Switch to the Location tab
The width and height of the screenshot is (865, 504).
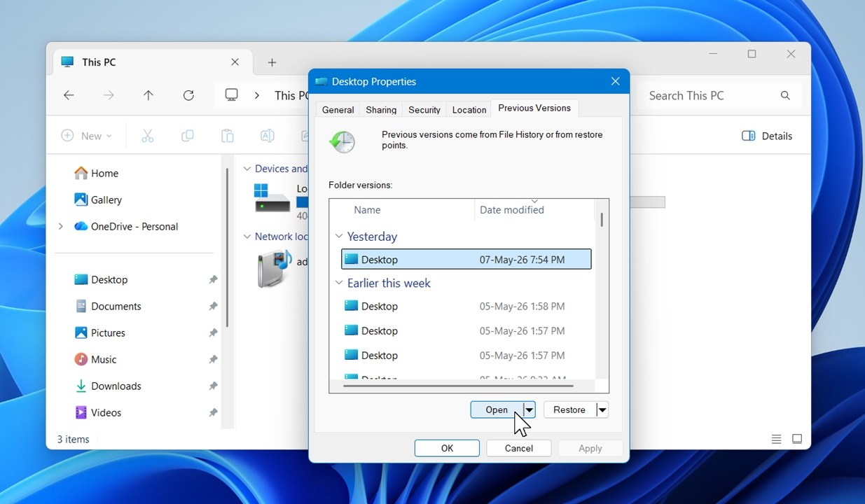[x=469, y=109]
